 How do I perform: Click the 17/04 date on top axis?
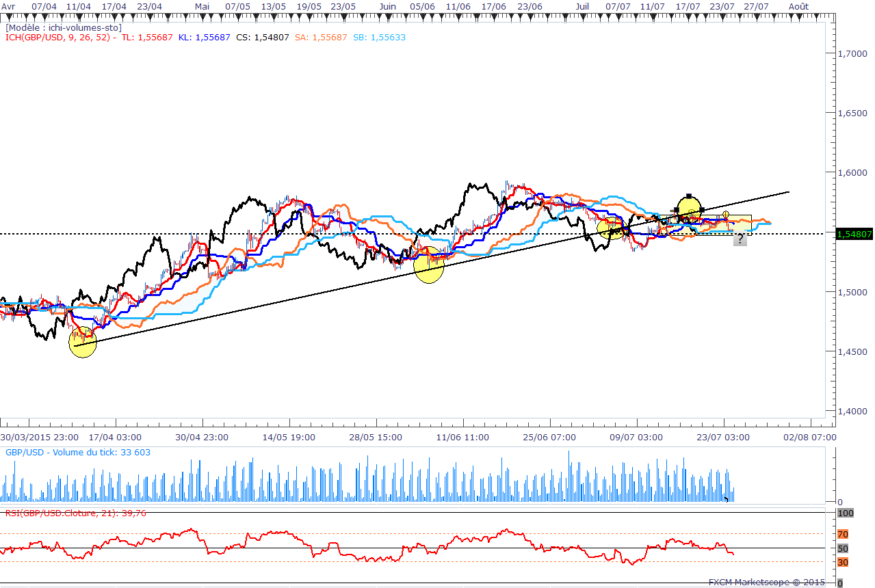(x=114, y=5)
